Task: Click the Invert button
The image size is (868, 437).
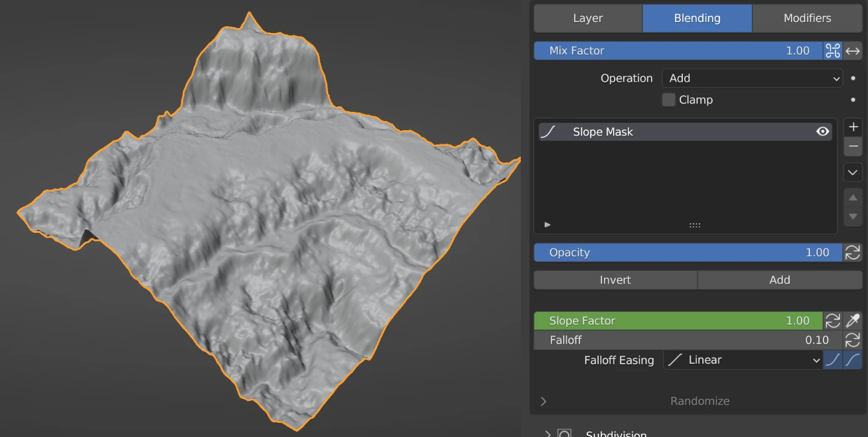Action: tap(615, 280)
